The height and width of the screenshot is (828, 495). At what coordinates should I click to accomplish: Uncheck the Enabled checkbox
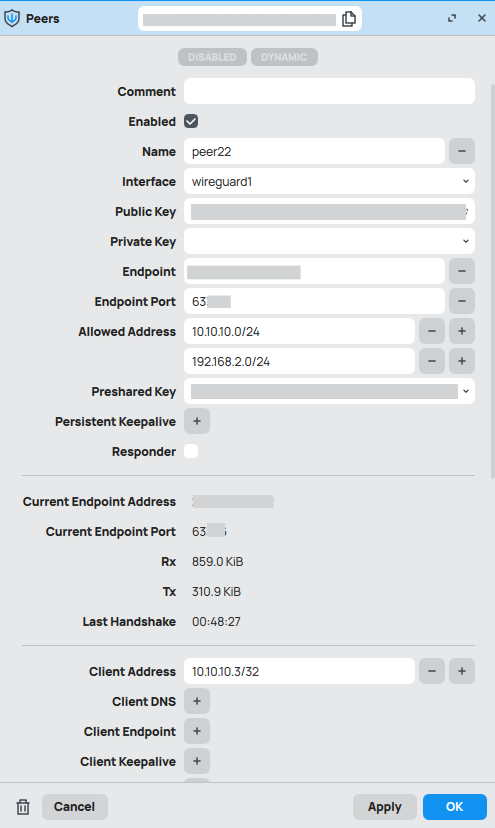point(191,121)
